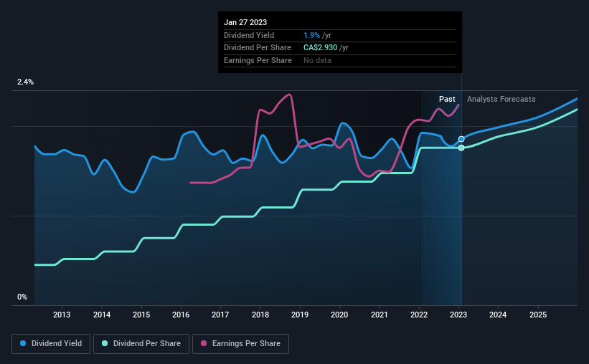
Task: Select the 2024 x-axis label
Action: (x=498, y=315)
